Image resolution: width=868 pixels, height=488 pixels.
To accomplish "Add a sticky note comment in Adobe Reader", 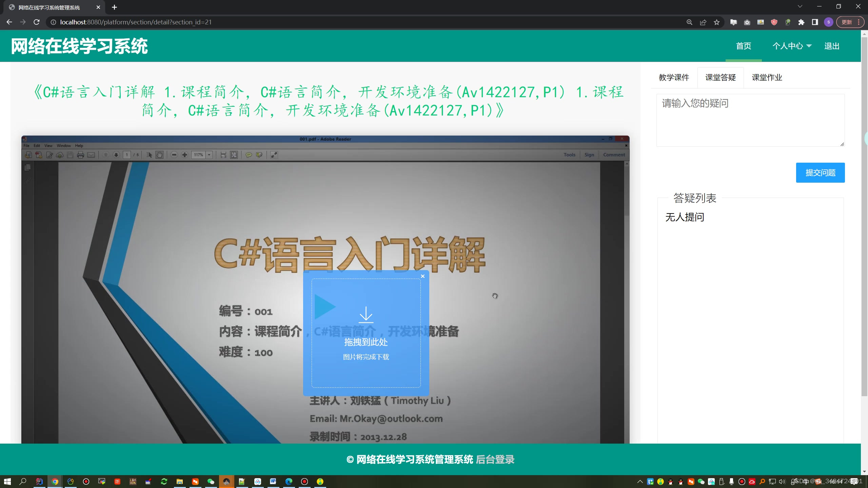I will click(x=249, y=155).
